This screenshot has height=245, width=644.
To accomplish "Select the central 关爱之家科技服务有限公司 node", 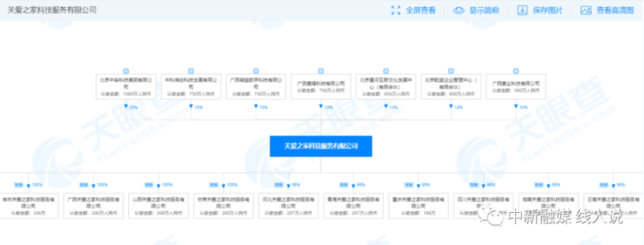I will click(x=321, y=146).
